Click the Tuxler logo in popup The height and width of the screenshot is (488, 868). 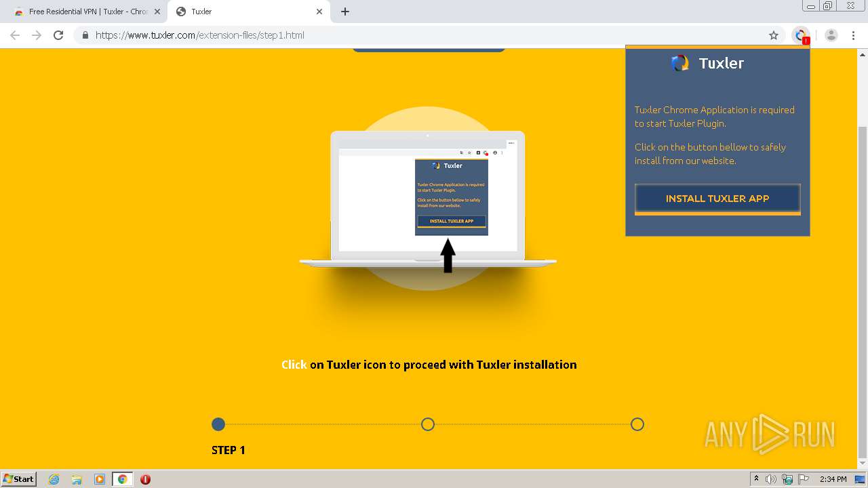(680, 63)
